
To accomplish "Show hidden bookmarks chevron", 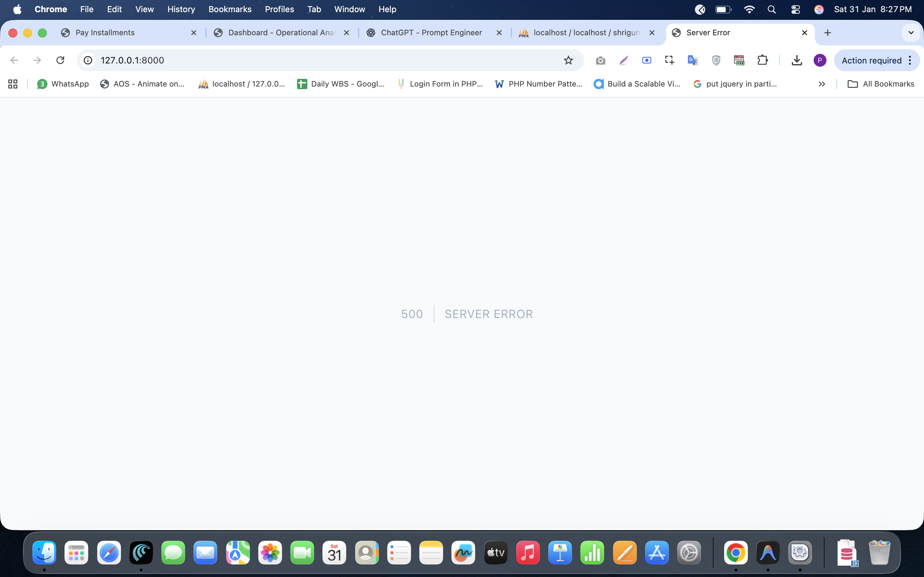I will coord(822,84).
